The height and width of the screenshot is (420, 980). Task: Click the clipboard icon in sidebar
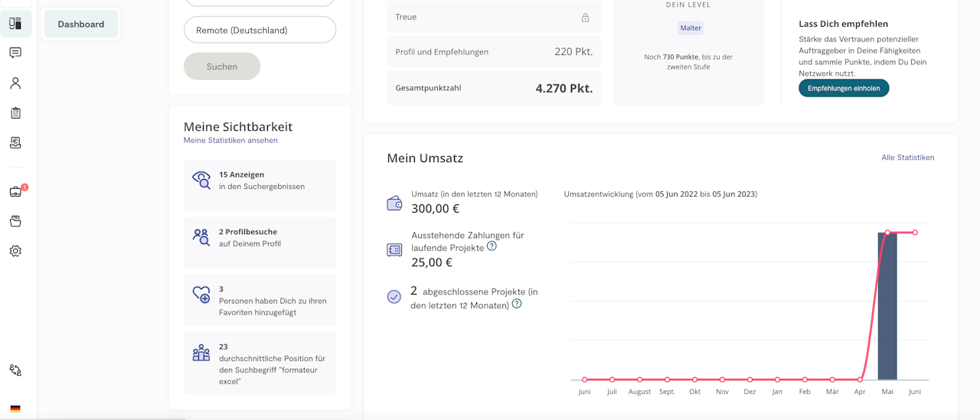coord(15,113)
